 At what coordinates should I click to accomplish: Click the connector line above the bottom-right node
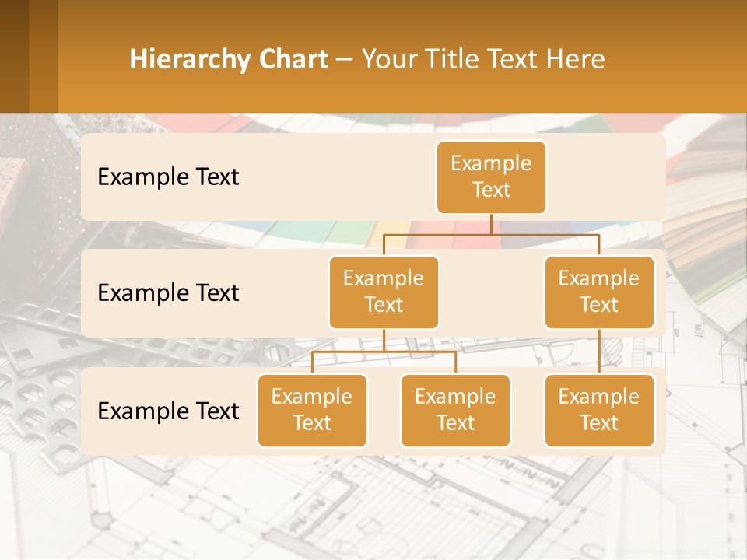click(x=599, y=350)
